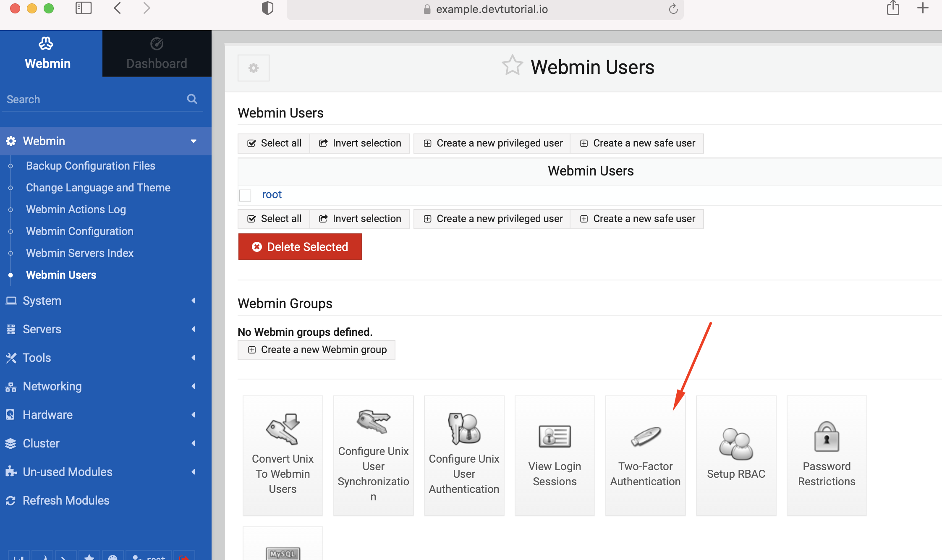Open Change Language and Theme
Image resolution: width=942 pixels, height=560 pixels.
coord(98,188)
